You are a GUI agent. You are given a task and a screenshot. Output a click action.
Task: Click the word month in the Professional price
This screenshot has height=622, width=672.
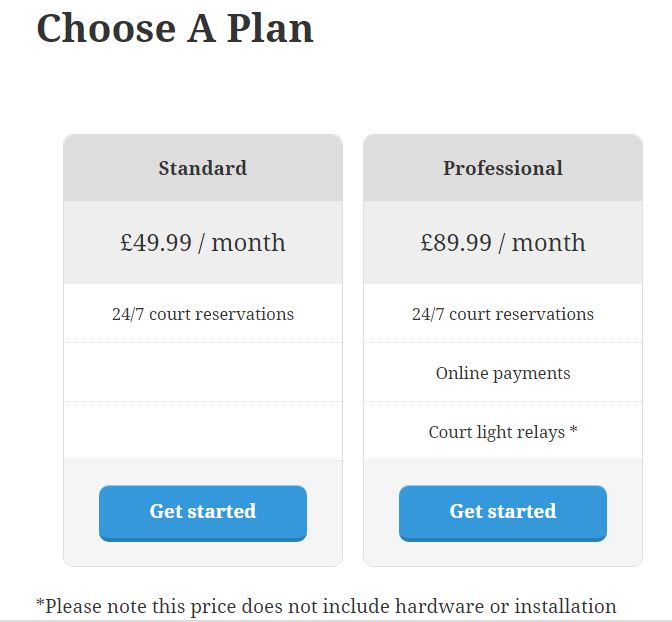point(548,243)
